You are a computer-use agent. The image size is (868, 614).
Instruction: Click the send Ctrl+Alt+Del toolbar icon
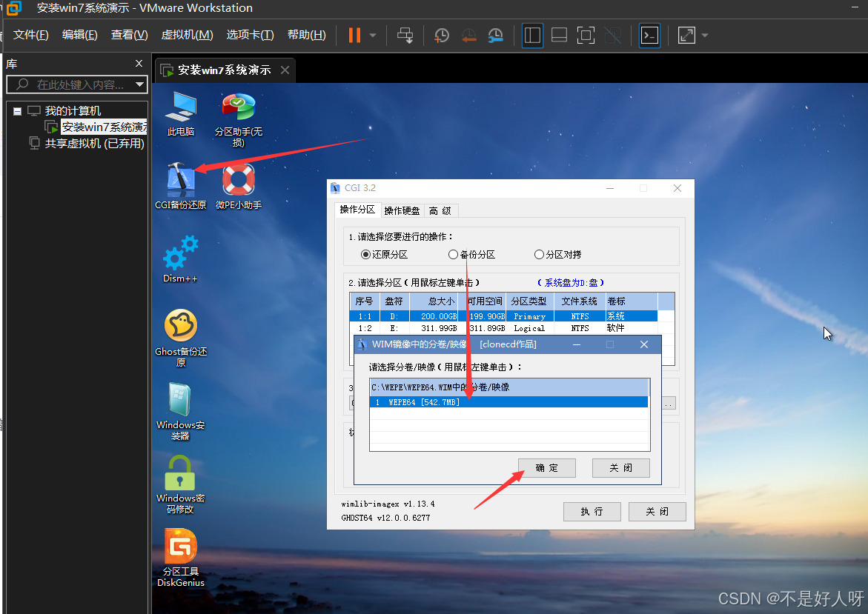[x=405, y=36]
